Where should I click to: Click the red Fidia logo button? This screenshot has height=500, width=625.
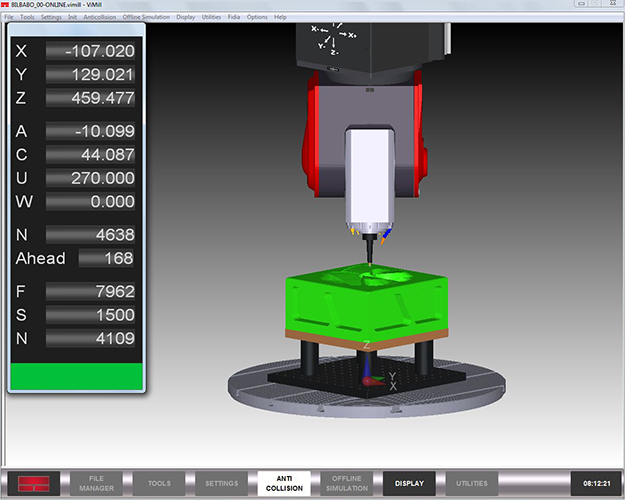coord(34,483)
